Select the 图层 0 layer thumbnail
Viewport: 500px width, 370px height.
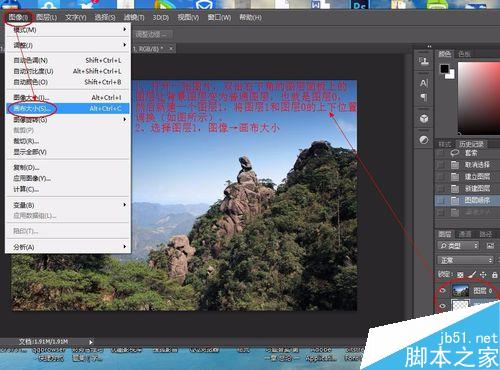460,291
